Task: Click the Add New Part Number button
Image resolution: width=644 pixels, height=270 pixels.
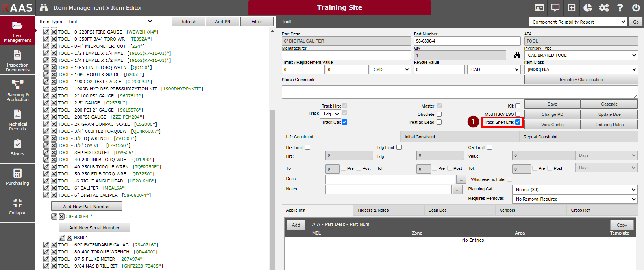Action: pyautogui.click(x=87, y=207)
